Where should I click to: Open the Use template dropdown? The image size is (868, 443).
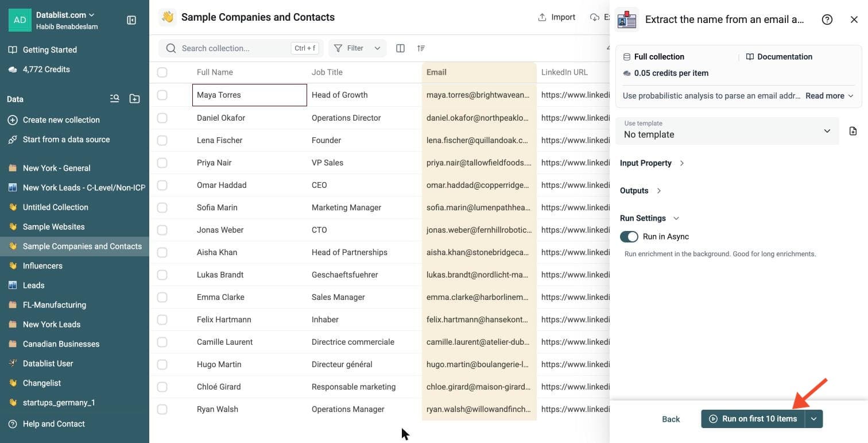(727, 131)
